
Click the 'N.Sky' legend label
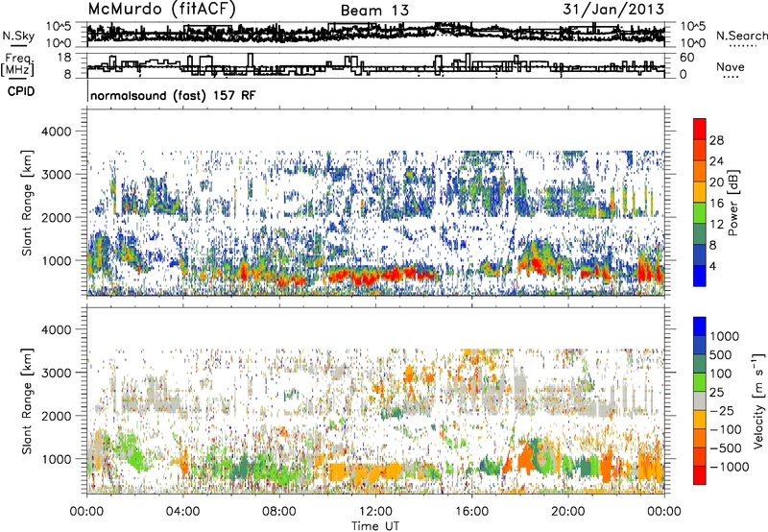tap(18, 36)
